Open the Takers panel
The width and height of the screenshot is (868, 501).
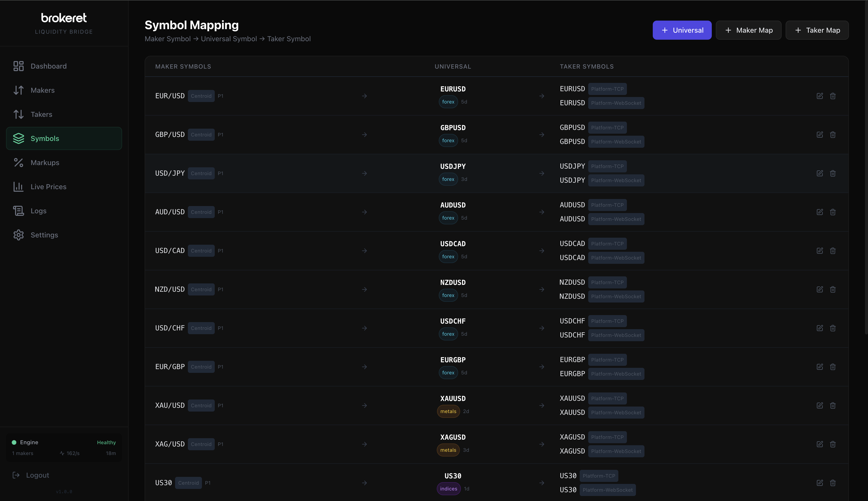(x=41, y=114)
